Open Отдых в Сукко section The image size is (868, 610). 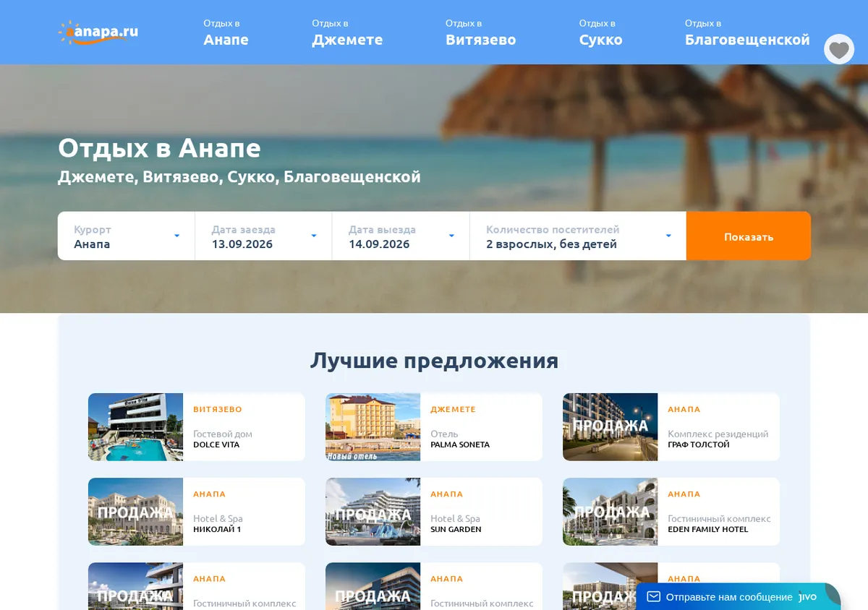pyautogui.click(x=600, y=33)
